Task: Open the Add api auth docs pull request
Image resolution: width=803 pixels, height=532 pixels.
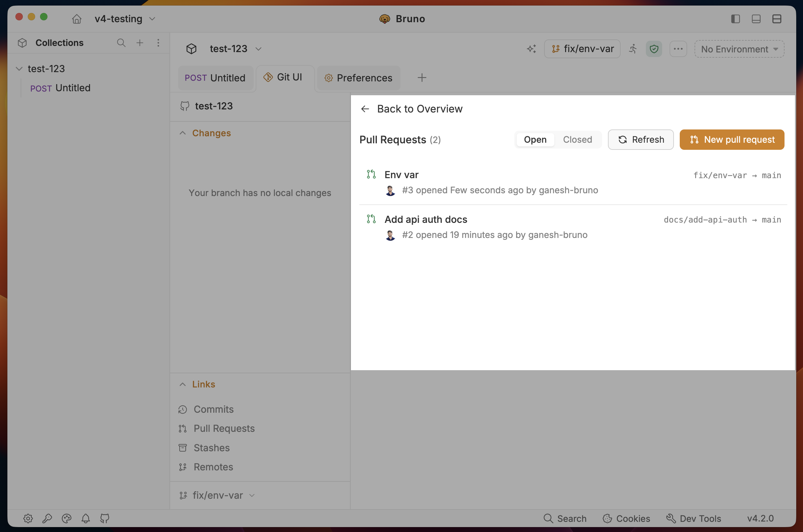Action: click(573, 227)
